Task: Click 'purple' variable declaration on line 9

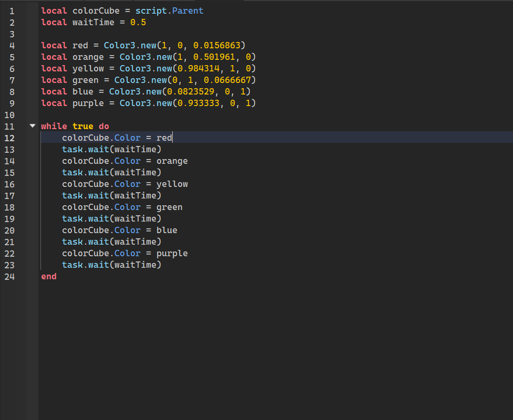Action: tap(88, 103)
